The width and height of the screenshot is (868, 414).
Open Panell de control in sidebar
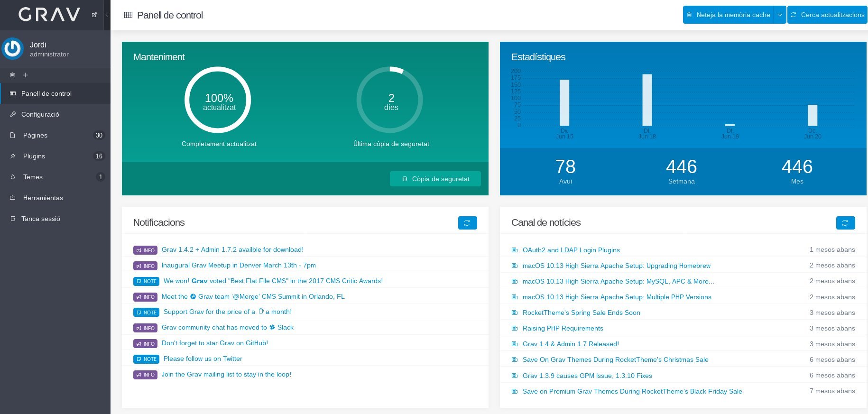tap(55, 93)
